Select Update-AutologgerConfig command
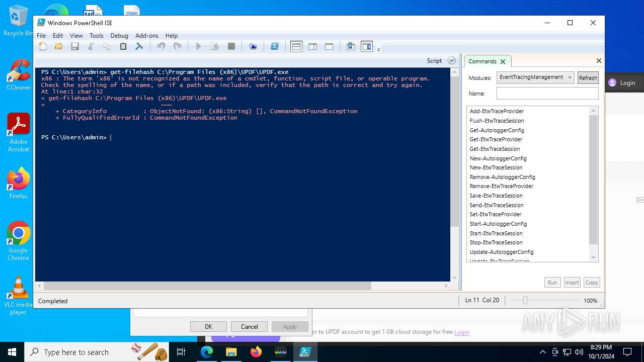 [502, 252]
